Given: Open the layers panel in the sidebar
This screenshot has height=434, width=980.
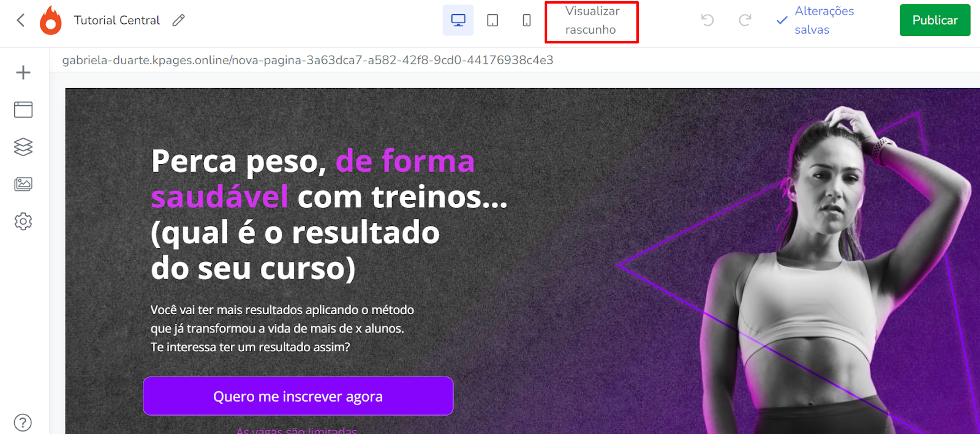Looking at the screenshot, I should coord(23,147).
